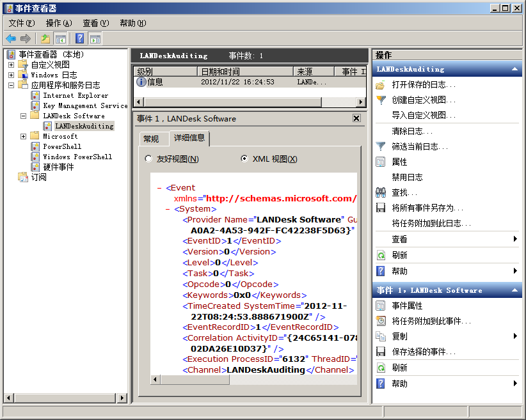Click the 将任务附加到此事件 clock icon
This screenshot has height=420, width=526.
(x=380, y=321)
